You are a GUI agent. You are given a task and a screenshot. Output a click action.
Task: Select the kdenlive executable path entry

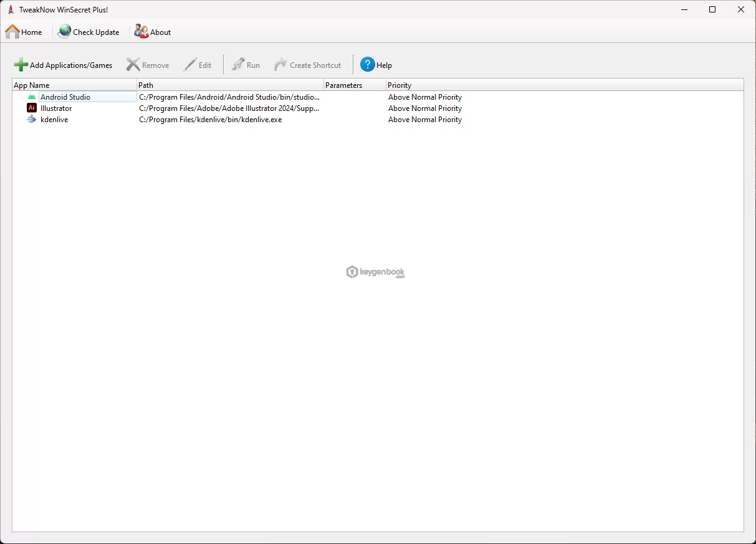(210, 120)
